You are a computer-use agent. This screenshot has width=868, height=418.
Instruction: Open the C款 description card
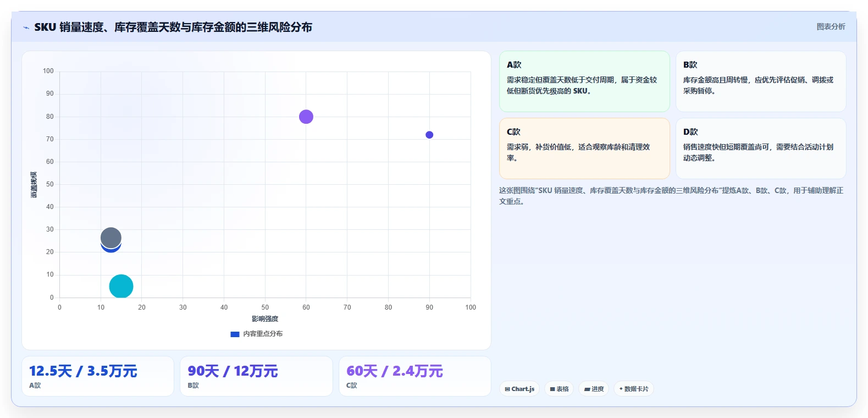[584, 148]
